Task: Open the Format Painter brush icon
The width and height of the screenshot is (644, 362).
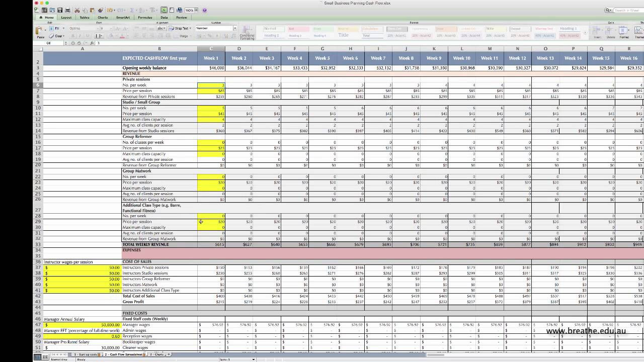Action: pyautogui.click(x=101, y=10)
